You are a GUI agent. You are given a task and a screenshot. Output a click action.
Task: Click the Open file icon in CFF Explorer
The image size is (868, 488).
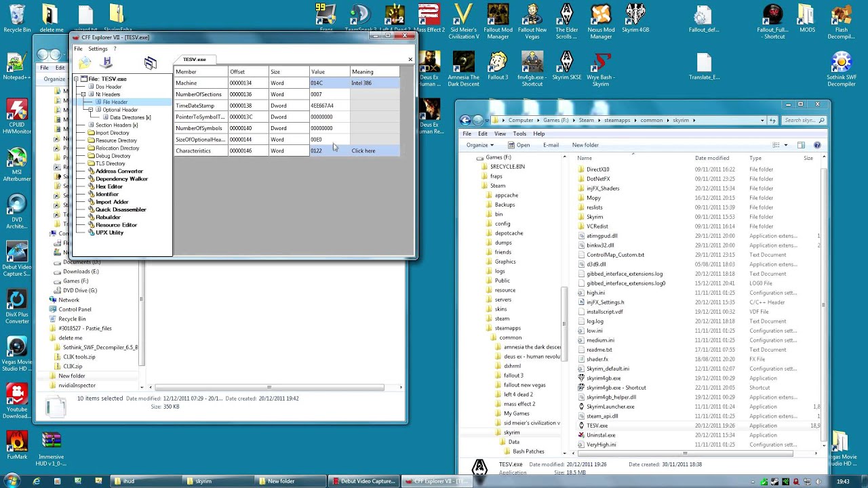click(x=84, y=63)
